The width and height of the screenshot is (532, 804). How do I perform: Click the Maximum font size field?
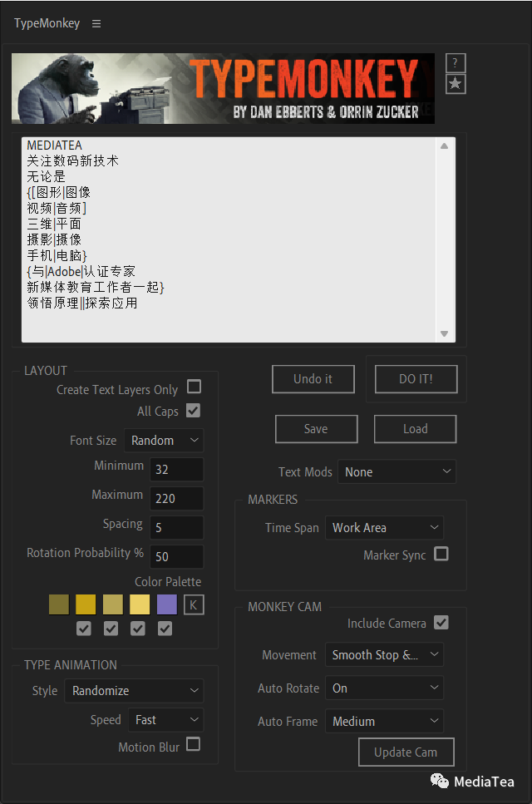pos(177,498)
